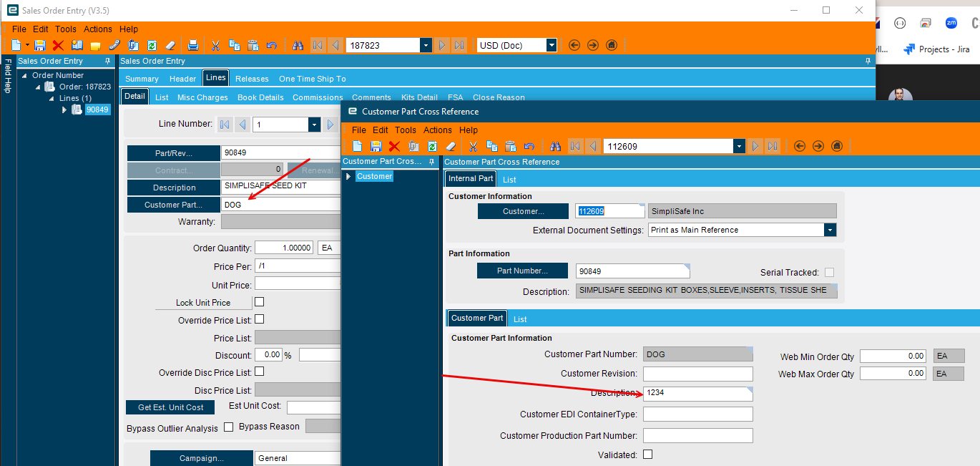Click the red X delete icon in Sales Order Entry
The height and width of the screenshot is (466, 980).
click(x=59, y=45)
